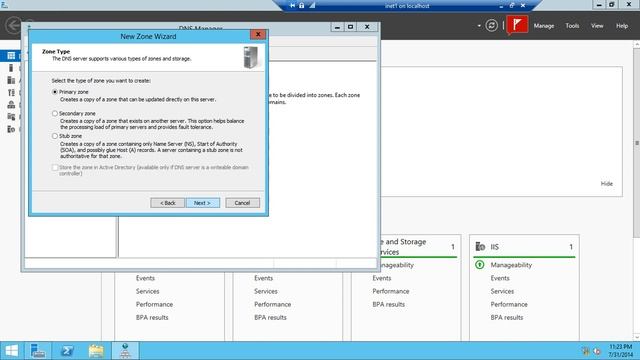
Task: Maximize the DNS Manager window
Action: (x=351, y=27)
